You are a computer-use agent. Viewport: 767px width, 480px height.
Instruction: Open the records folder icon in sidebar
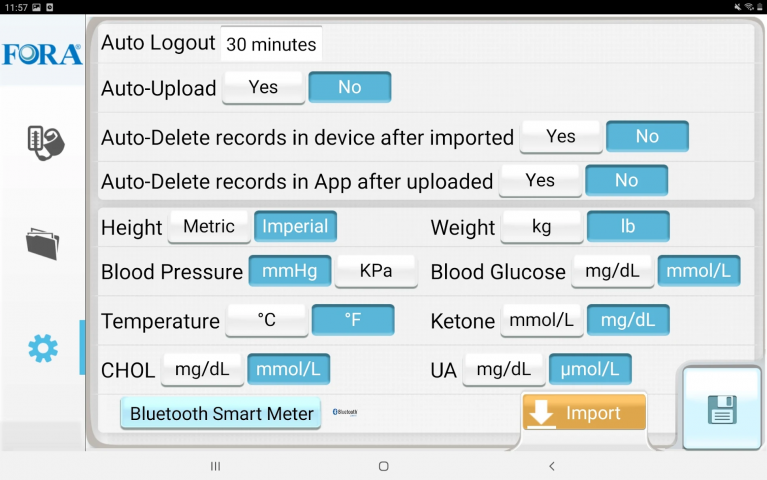[43, 244]
